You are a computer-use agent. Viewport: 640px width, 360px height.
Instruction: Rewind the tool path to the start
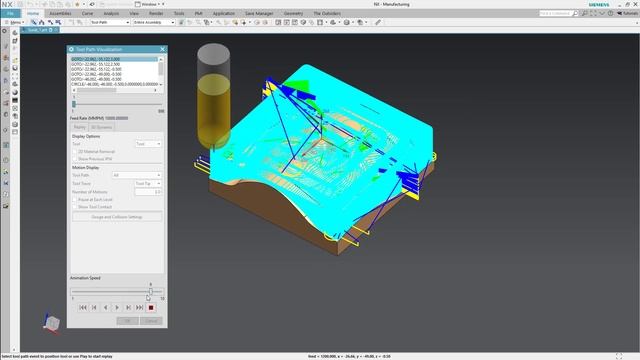[83, 307]
